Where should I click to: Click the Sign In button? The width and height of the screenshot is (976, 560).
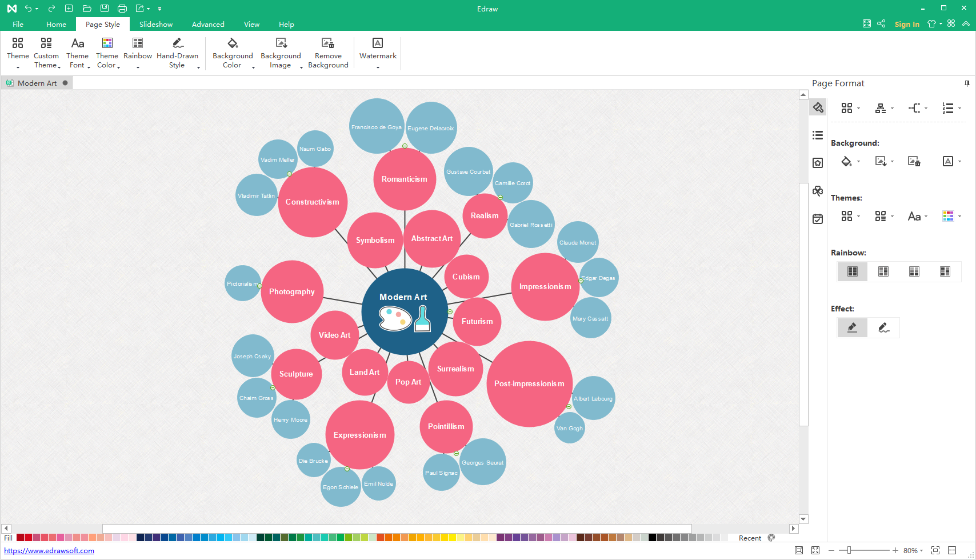pos(907,24)
